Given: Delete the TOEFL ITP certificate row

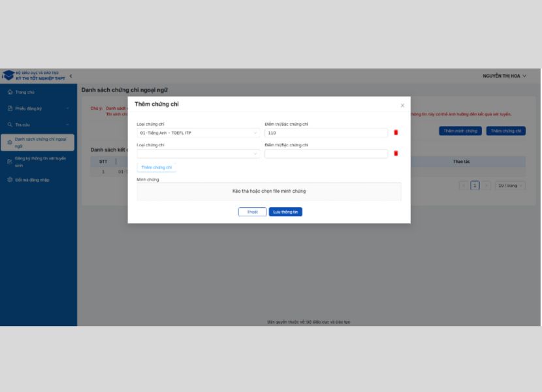Looking at the screenshot, I should [x=396, y=133].
